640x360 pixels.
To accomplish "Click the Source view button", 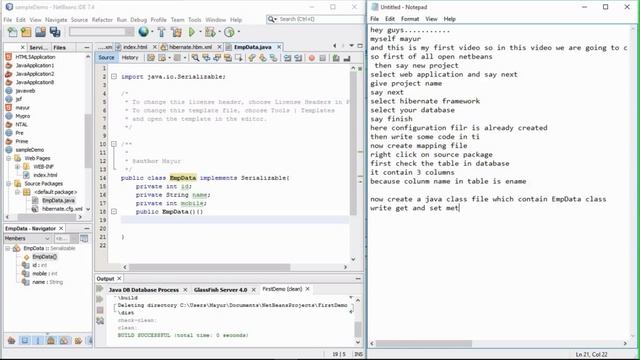I will [107, 58].
